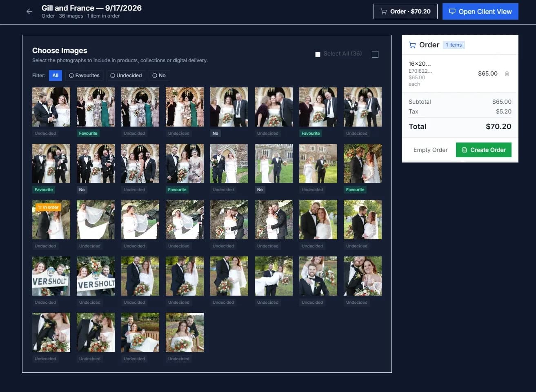Viewport: 536px width, 392px height.
Task: Click the '1 items' badge
Action: click(454, 45)
